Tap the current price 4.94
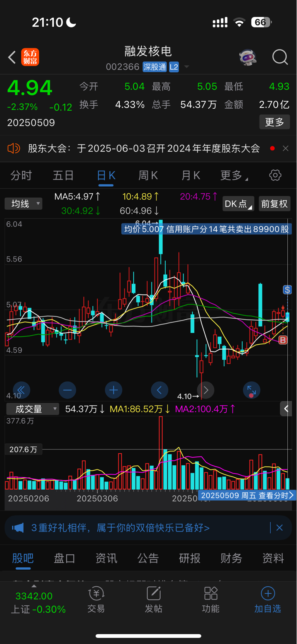Image resolution: width=297 pixels, height=644 pixels. pos(30,88)
